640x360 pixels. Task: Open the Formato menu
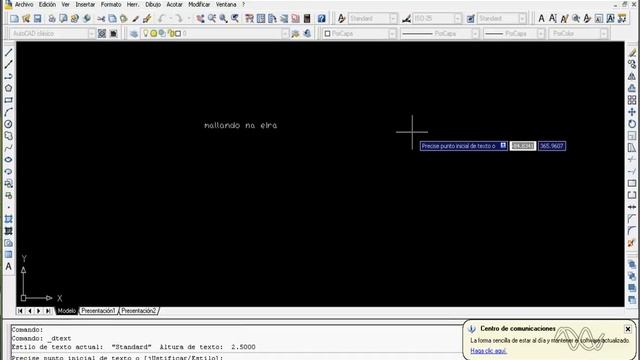[x=111, y=4]
